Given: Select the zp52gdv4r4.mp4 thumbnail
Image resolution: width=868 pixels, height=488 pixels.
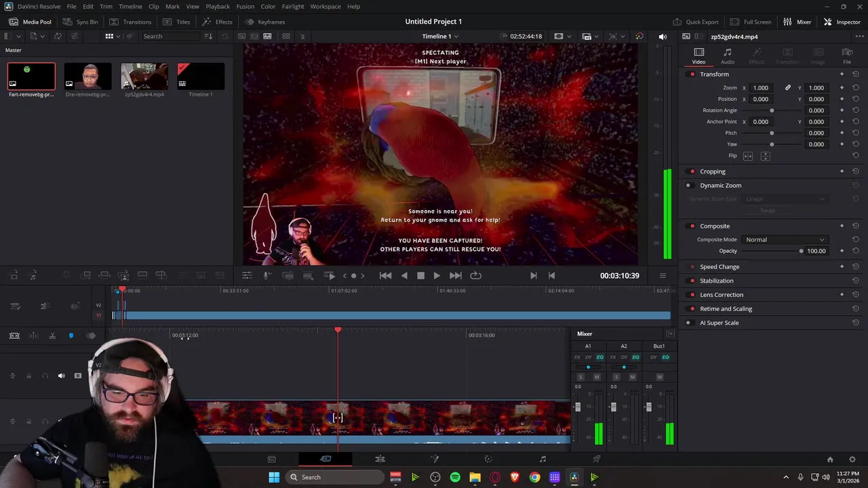Looking at the screenshot, I should tap(144, 77).
